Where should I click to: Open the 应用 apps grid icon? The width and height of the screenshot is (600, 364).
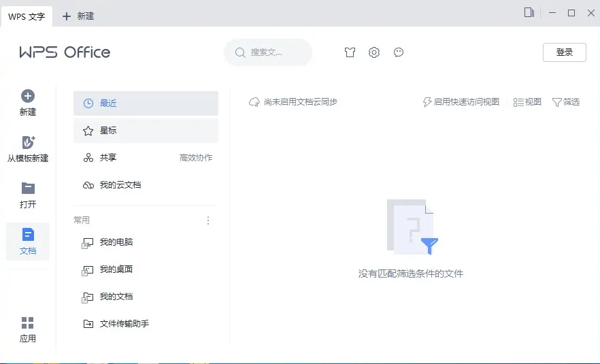tap(27, 322)
